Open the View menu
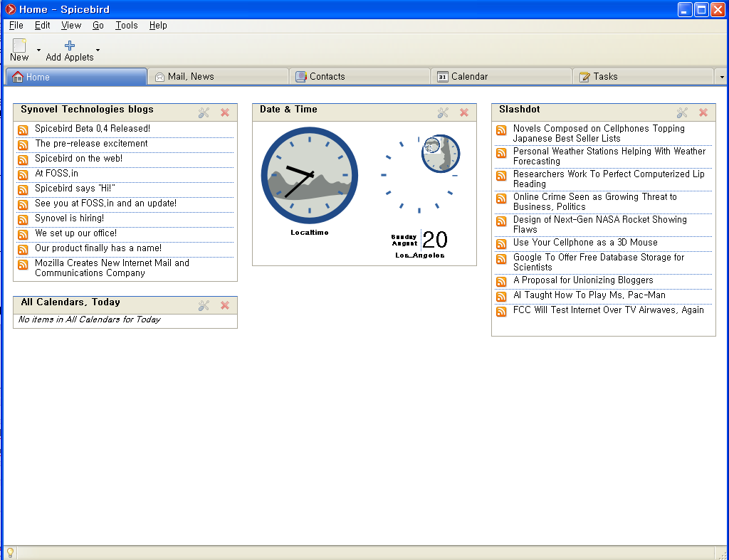The image size is (729, 560). pos(71,25)
